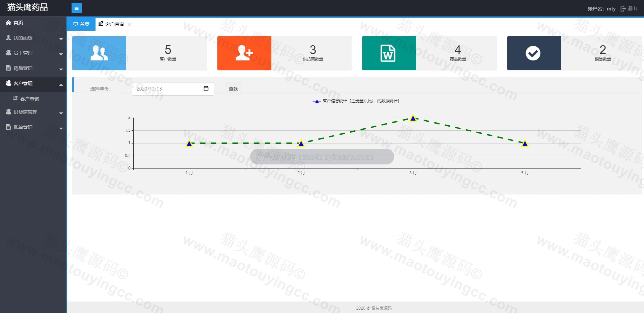Screen dimensions: 644x313
Task: Collapse the 客户管理 menu arrow
Action: [x=61, y=84]
